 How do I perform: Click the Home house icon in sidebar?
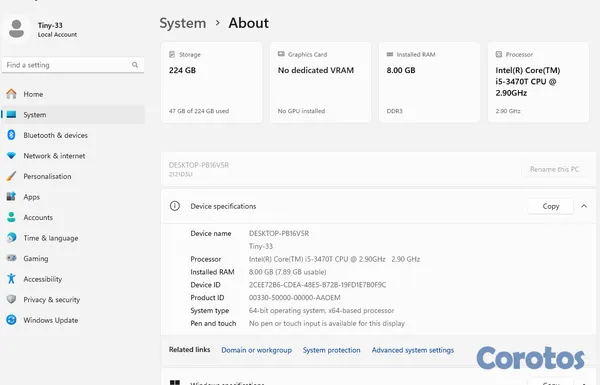pos(11,94)
